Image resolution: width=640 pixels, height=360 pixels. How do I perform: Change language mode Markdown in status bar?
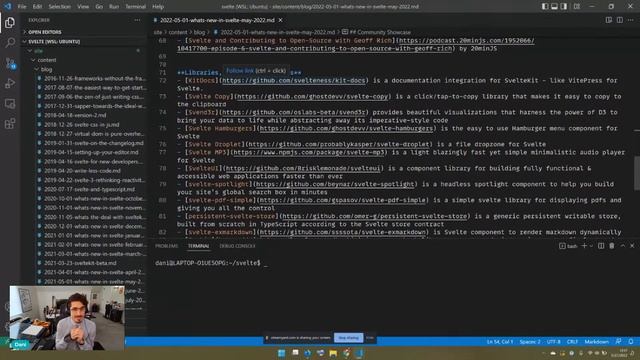coord(596,342)
